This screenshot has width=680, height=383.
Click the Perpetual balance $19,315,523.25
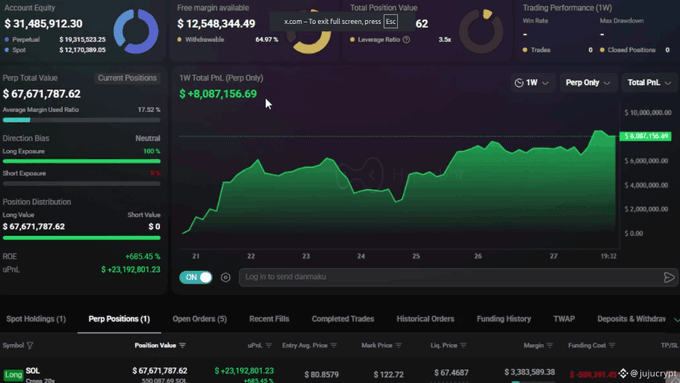click(x=82, y=39)
